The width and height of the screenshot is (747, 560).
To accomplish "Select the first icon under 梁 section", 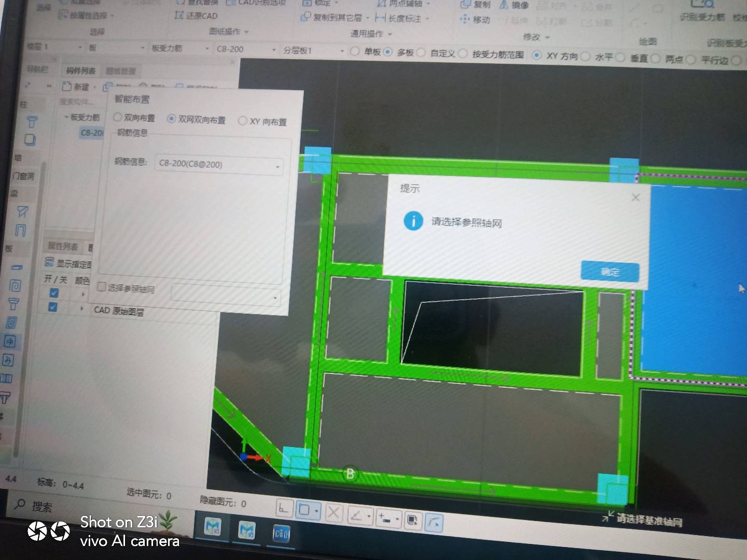I will click(22, 211).
